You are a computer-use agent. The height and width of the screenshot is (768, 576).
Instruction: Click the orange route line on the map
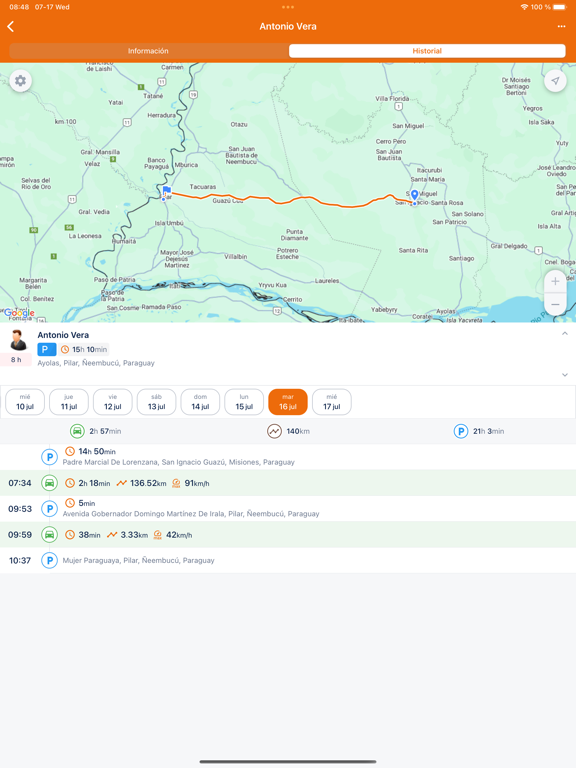(294, 199)
